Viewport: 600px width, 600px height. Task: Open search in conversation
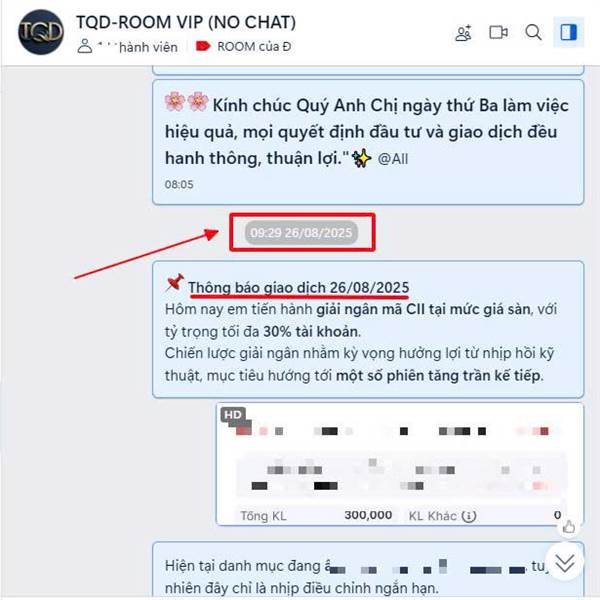point(533,33)
